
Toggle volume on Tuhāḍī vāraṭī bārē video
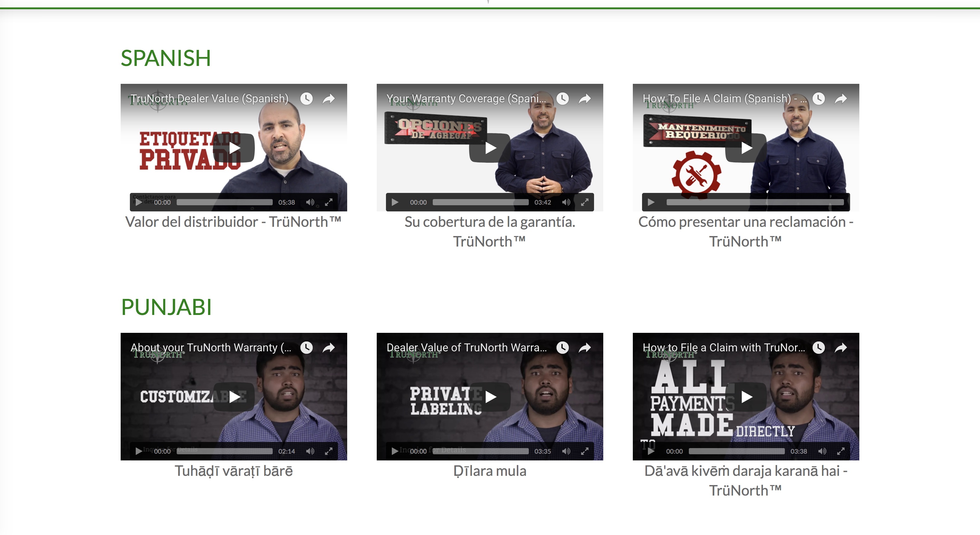[310, 451]
